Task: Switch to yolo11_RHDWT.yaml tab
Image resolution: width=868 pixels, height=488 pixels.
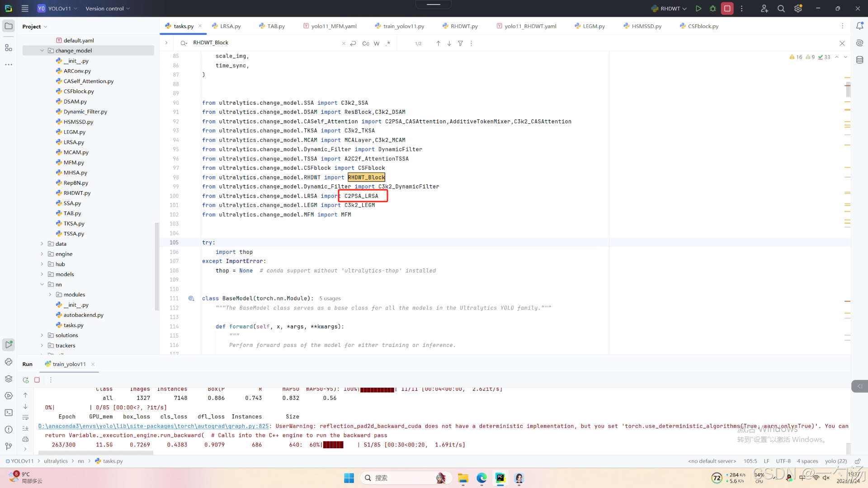Action: pyautogui.click(x=530, y=26)
